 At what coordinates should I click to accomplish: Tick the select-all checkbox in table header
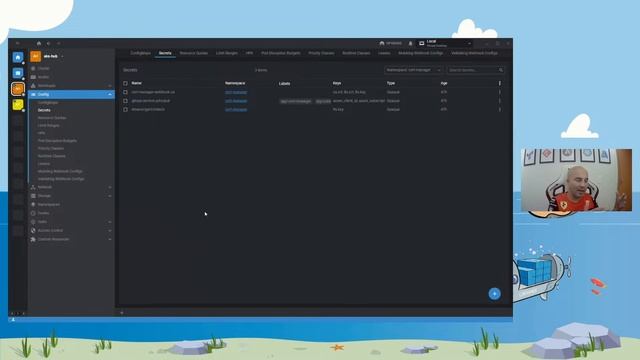click(125, 83)
